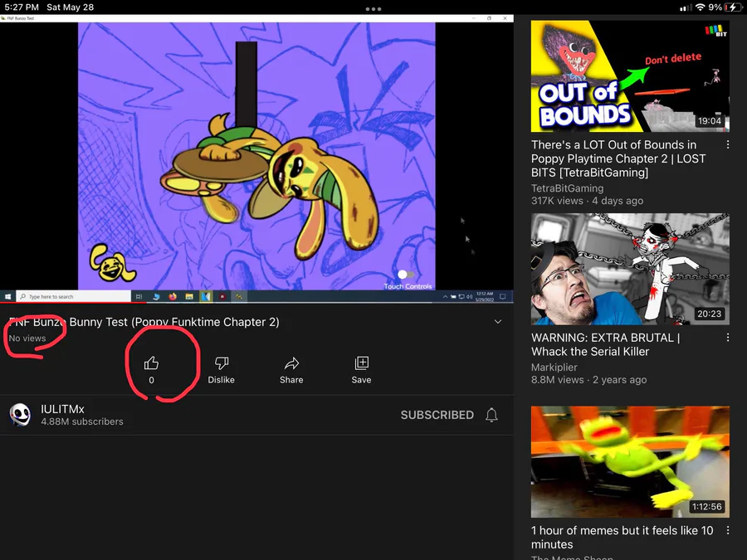Open title 'WARNING: EXTRA BRUTAL' video
747x560 pixels.
[x=605, y=344]
